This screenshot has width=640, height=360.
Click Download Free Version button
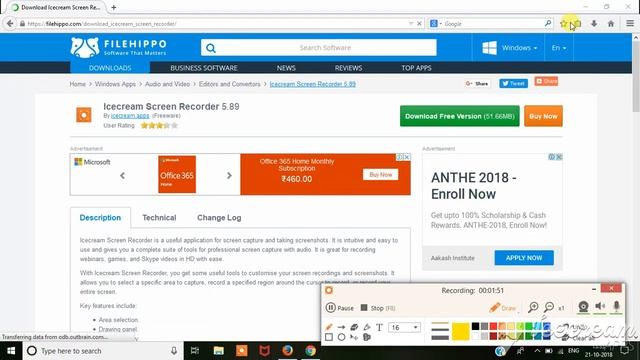460,116
